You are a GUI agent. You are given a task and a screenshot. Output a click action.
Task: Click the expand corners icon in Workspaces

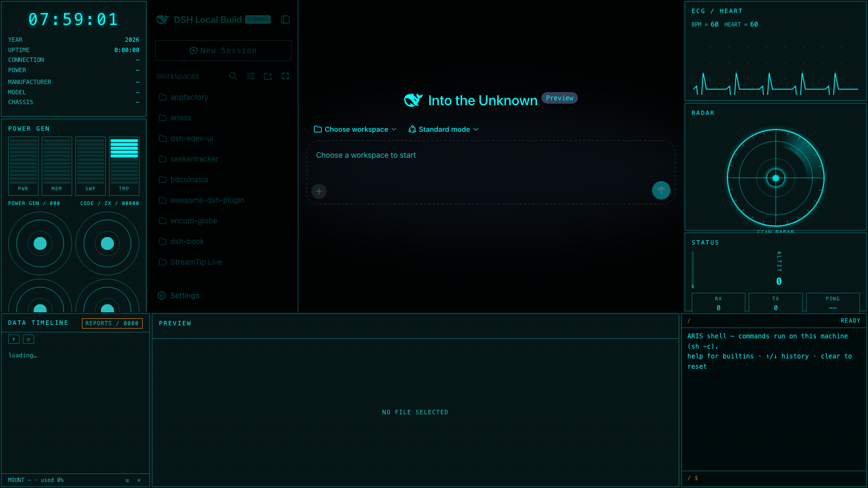tap(285, 76)
